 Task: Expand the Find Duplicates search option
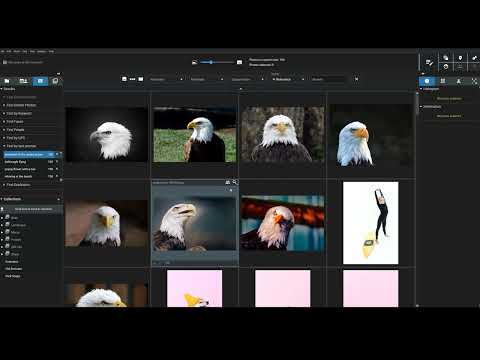coord(18,185)
